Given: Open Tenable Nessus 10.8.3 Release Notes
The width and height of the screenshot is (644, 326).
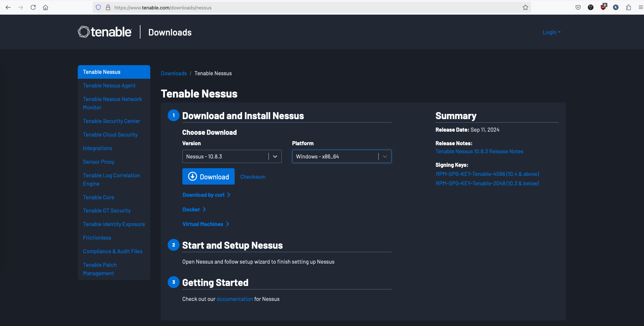Looking at the screenshot, I should (x=479, y=152).
